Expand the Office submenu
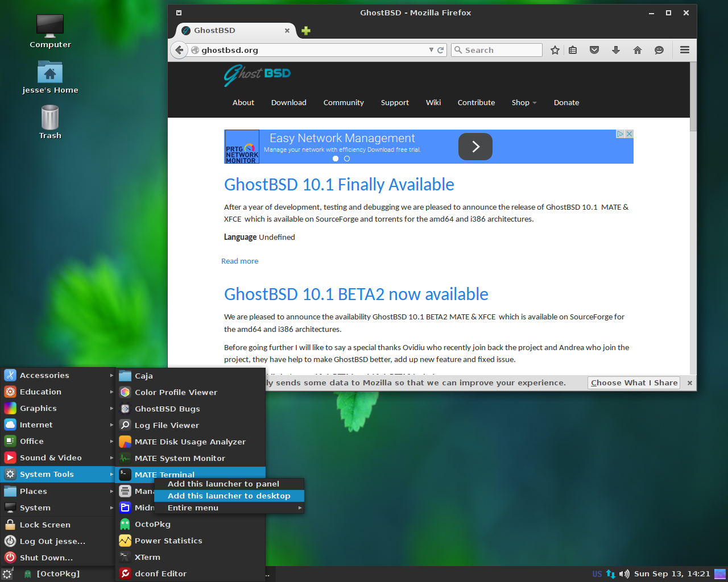 pyautogui.click(x=58, y=441)
